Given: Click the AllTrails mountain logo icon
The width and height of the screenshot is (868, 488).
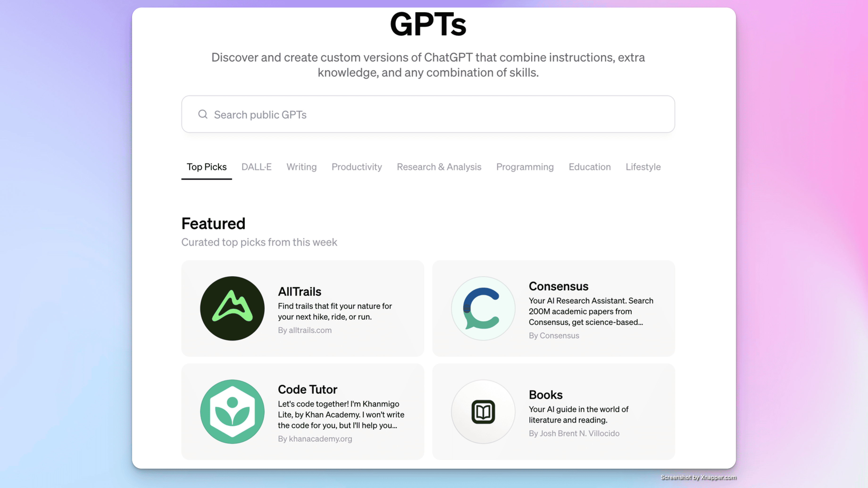Looking at the screenshot, I should point(232,308).
